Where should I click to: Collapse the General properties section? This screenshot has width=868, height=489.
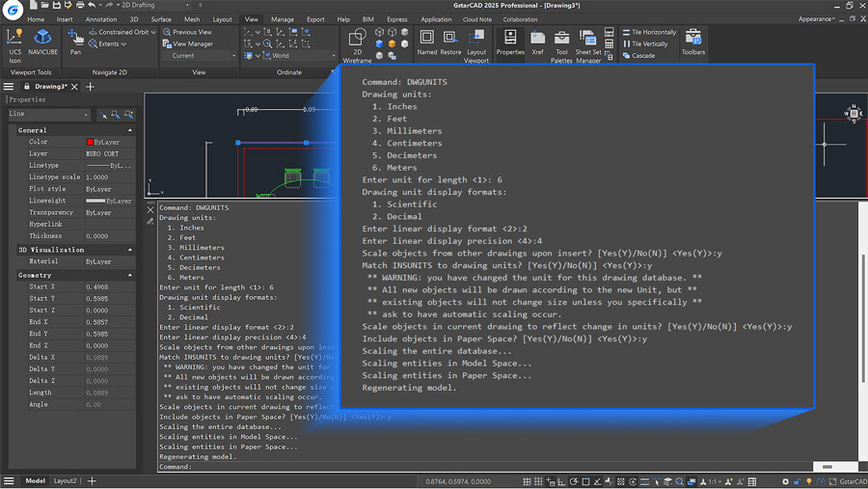[130, 130]
